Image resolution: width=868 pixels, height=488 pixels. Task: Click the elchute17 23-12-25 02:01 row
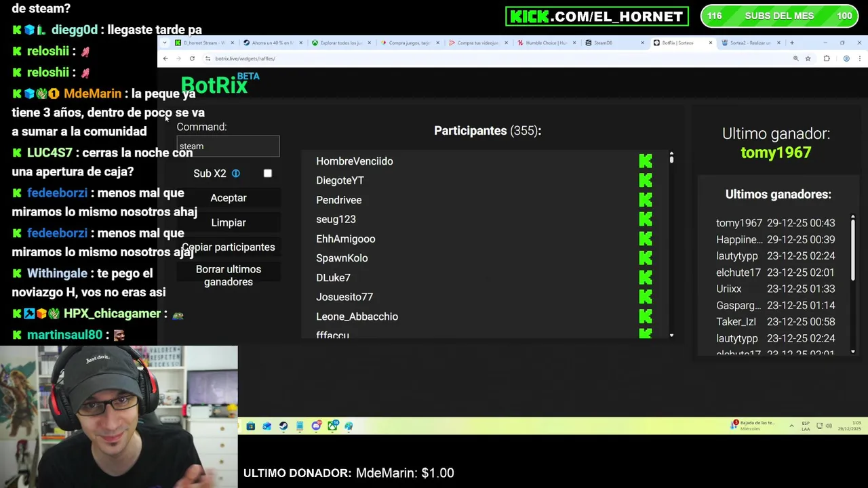[x=776, y=272]
